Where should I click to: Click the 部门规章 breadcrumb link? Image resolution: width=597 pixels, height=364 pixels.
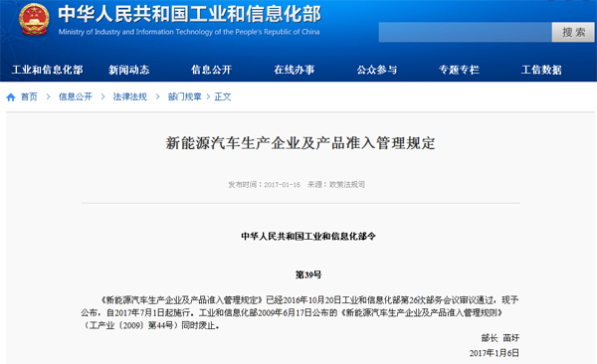(x=185, y=96)
